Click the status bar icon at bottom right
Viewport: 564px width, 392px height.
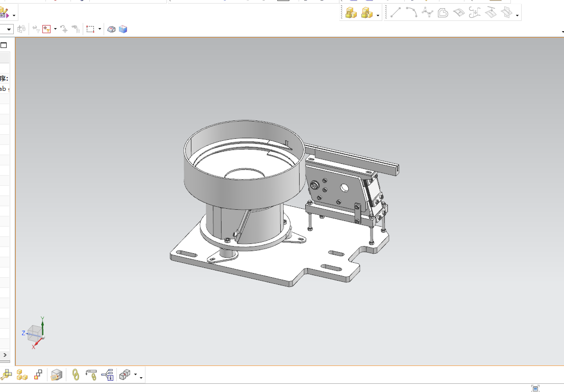(x=535, y=388)
